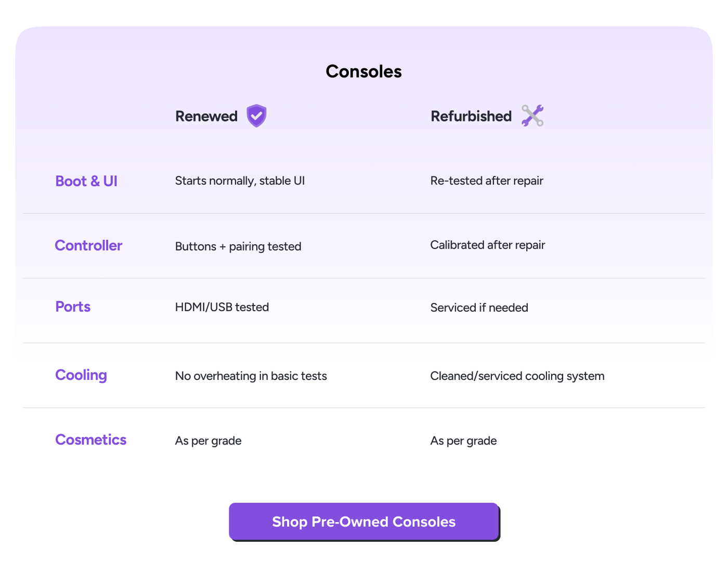This screenshot has width=728, height=561.
Task: Click 'Calibrated after repair' text
Action: [x=488, y=245]
